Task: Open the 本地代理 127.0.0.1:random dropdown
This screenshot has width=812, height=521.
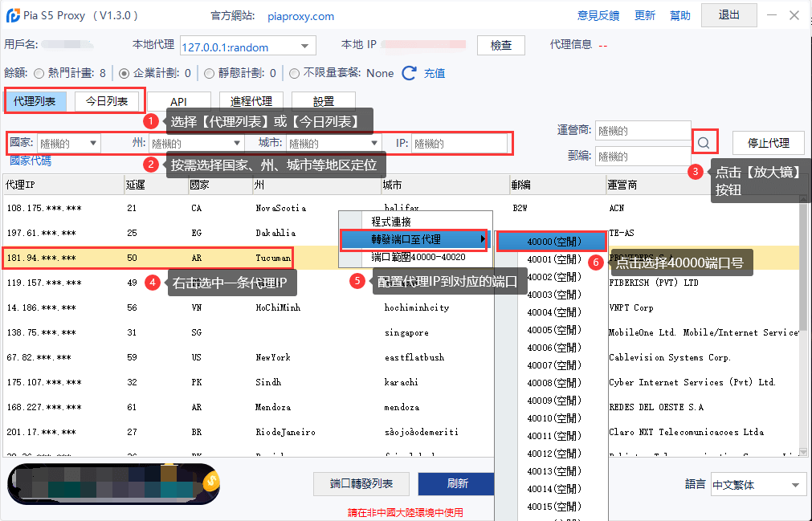Action: [248, 47]
